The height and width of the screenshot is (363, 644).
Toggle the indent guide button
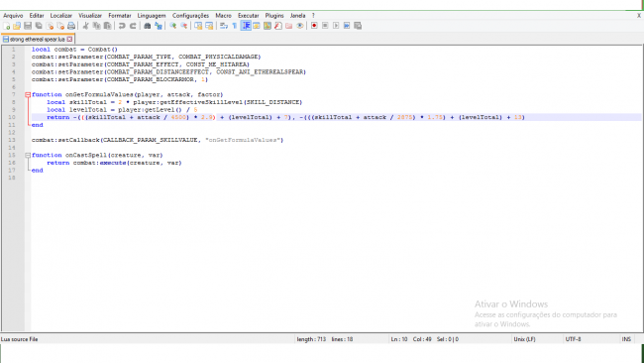246,26
